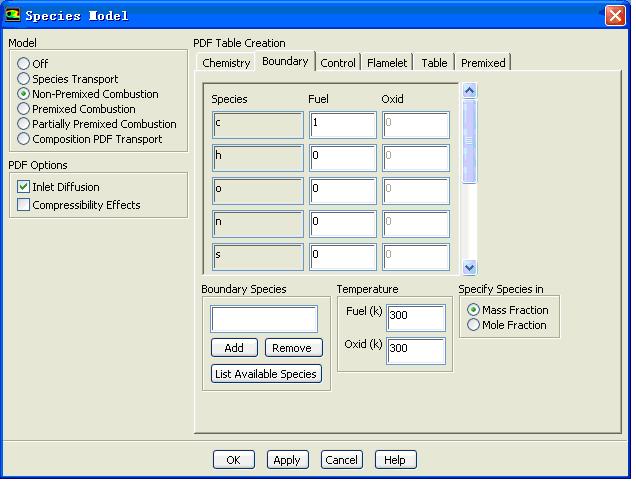Apply the species model settings

[287, 460]
